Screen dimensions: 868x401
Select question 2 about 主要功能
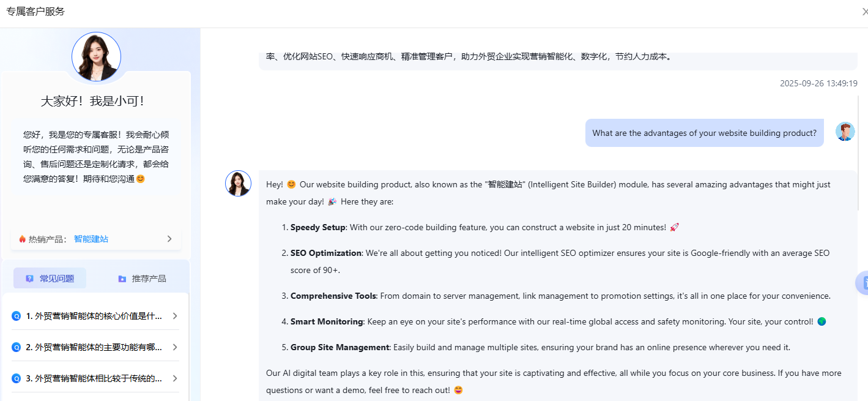click(94, 347)
